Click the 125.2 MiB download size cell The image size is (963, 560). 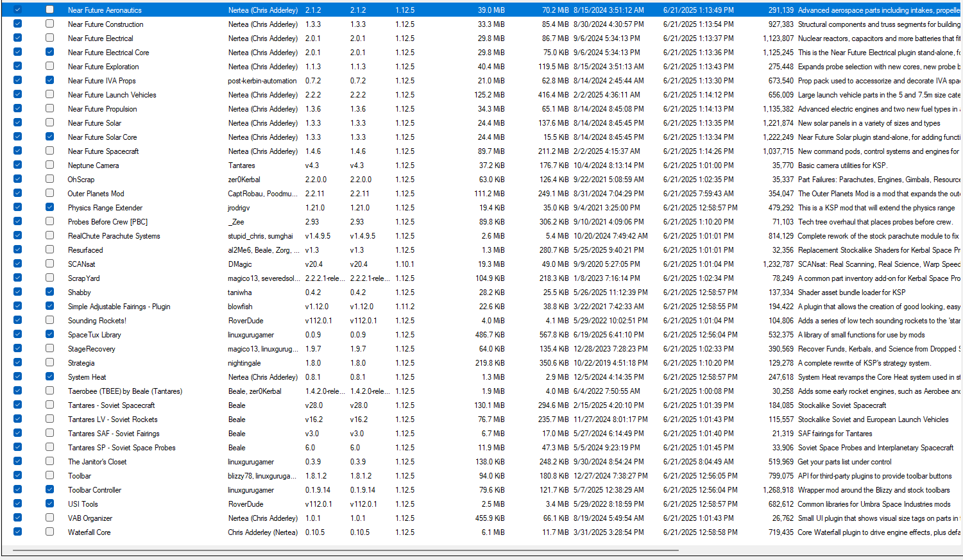(490, 95)
